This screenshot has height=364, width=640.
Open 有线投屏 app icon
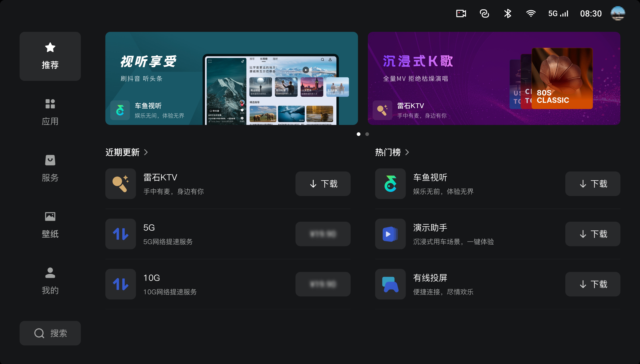tap(390, 284)
